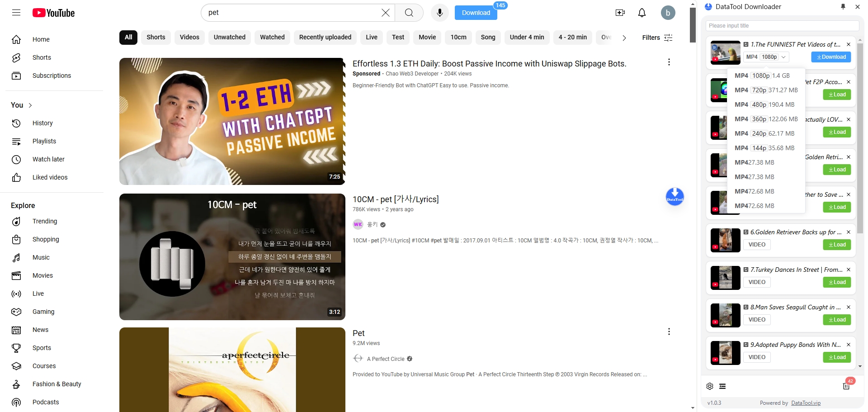Click the DataTool trash icon with 42 badge

tap(847, 385)
